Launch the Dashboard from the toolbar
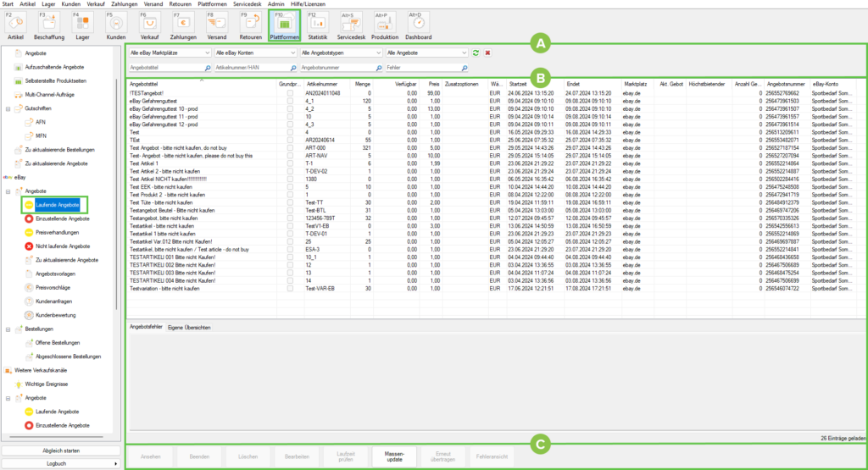 [x=417, y=25]
